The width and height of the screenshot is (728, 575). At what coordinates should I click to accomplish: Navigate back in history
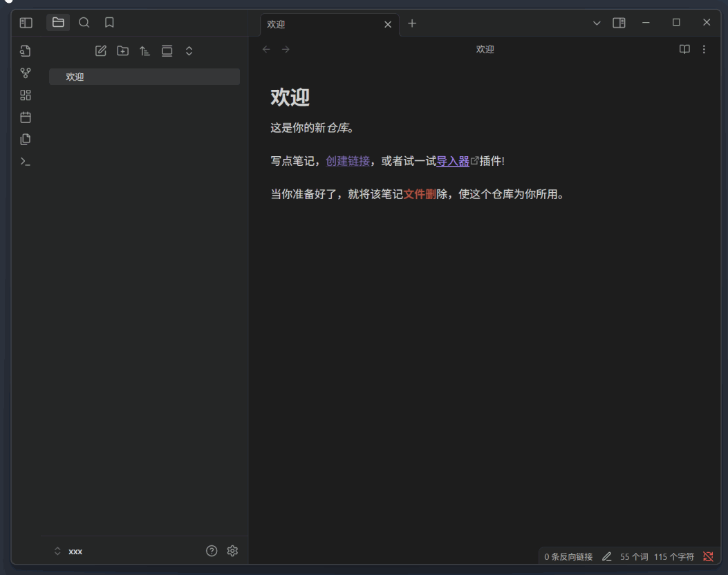coord(266,49)
